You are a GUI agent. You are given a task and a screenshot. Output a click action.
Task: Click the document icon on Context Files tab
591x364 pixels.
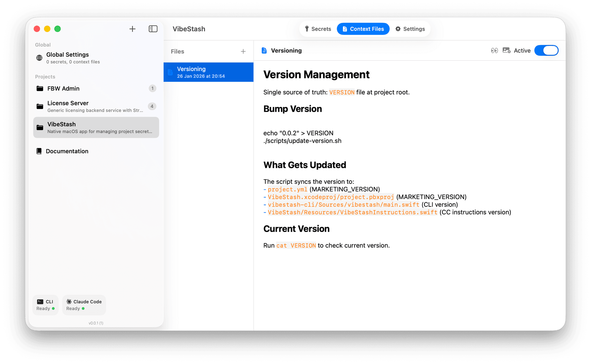345,29
